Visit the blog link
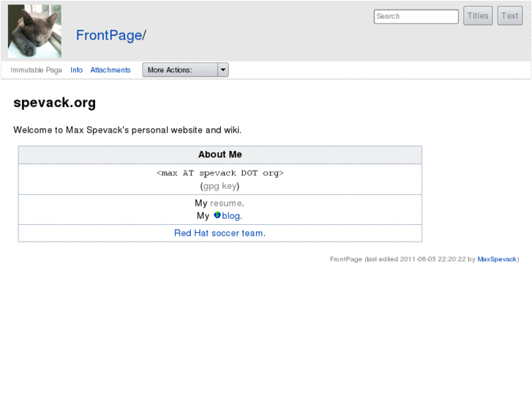532x399 pixels. (231, 216)
